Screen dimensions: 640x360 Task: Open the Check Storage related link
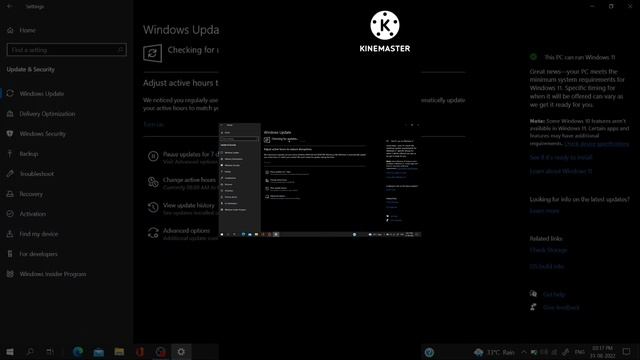[x=549, y=250]
